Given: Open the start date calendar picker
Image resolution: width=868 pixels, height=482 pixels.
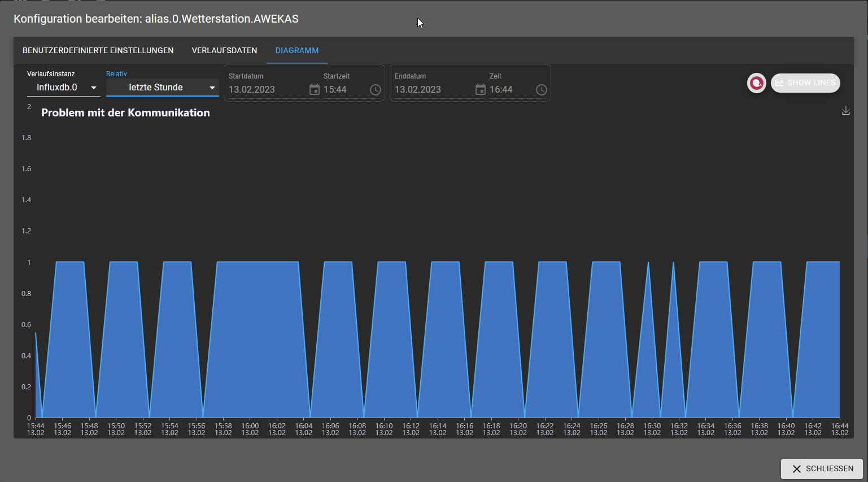Looking at the screenshot, I should click(315, 90).
